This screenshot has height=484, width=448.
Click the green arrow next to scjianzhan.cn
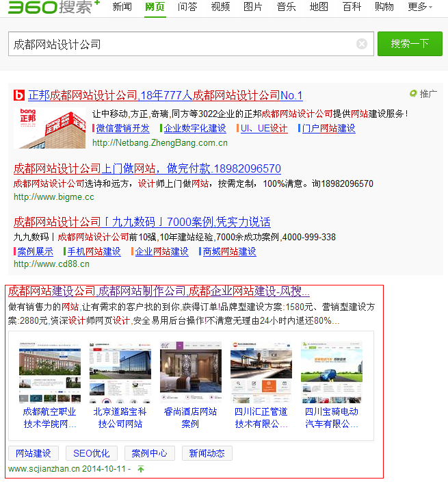click(x=141, y=470)
